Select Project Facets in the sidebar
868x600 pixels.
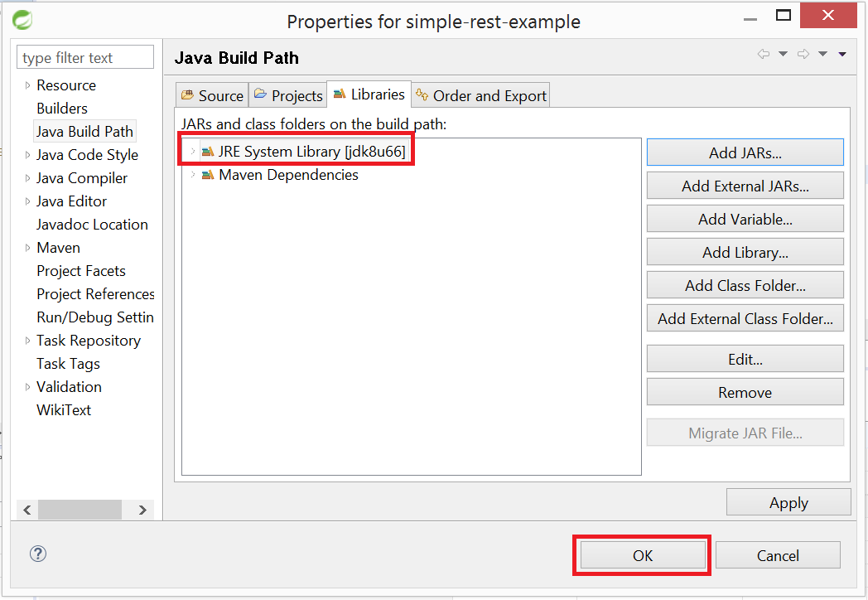(81, 271)
